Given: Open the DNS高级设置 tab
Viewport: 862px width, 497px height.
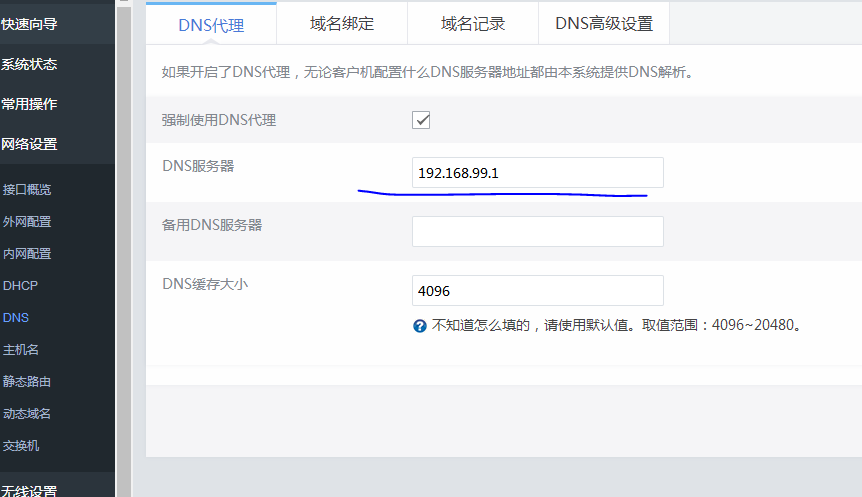Looking at the screenshot, I should [604, 24].
